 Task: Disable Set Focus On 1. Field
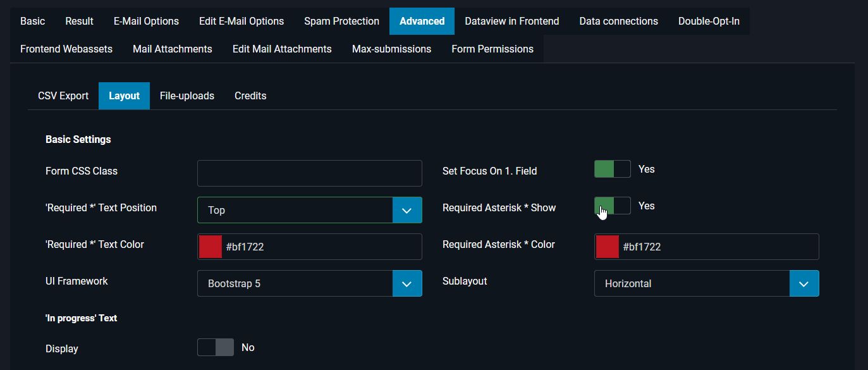[x=612, y=169]
